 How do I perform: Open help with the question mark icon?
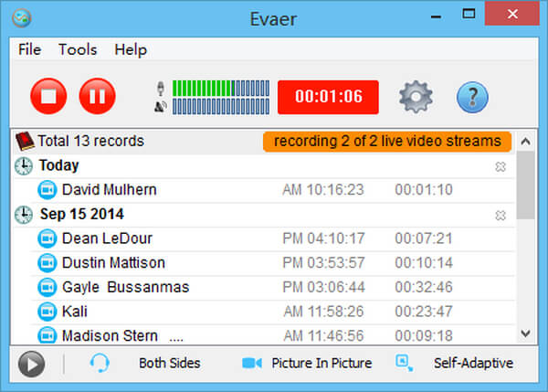[x=472, y=97]
